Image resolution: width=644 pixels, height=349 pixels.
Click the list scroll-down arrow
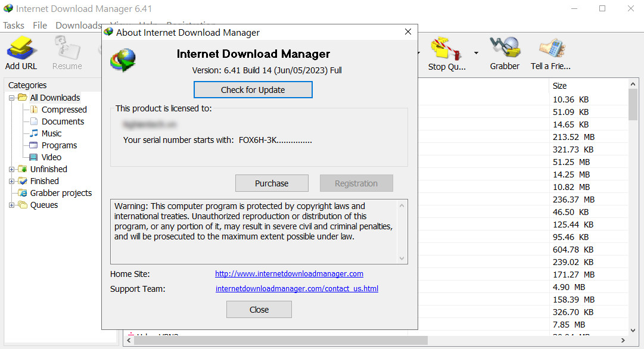pyautogui.click(x=633, y=330)
